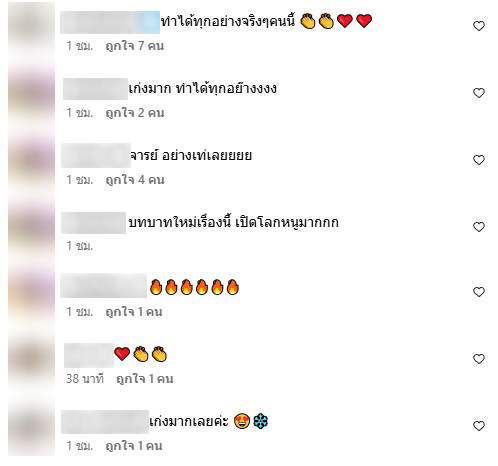Open the likes list showing "ถูกใจ 2 คน"
This screenshot has height=466, width=498.
[135, 113]
